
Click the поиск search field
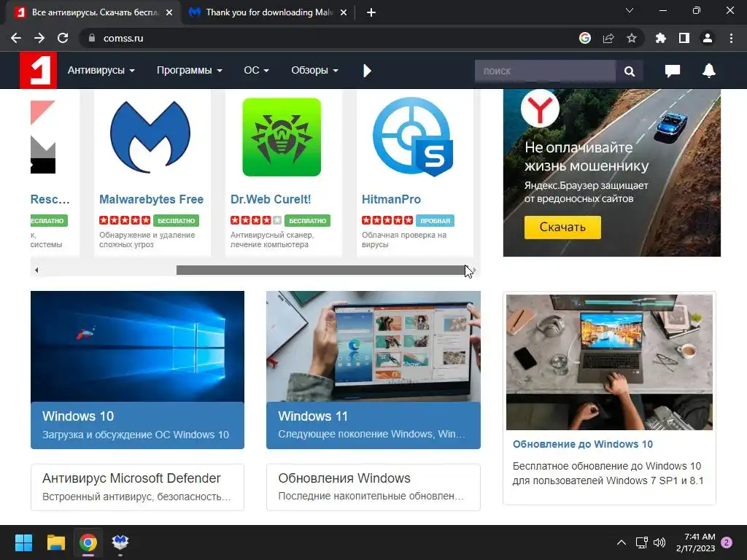(x=545, y=71)
